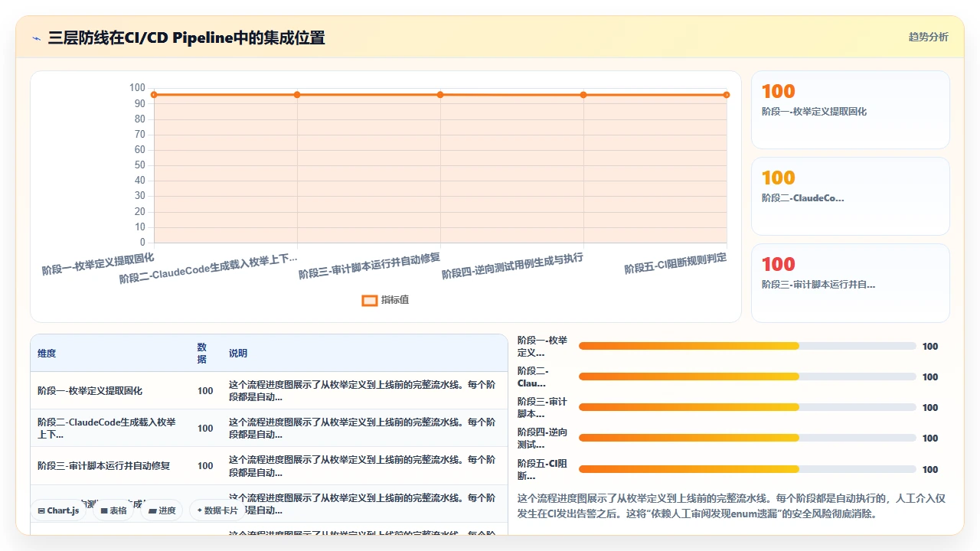Image resolution: width=980 pixels, height=551 pixels.
Task: Click the 100 value beside 阶段四-逆向测试 progress bar
Action: pos(930,439)
